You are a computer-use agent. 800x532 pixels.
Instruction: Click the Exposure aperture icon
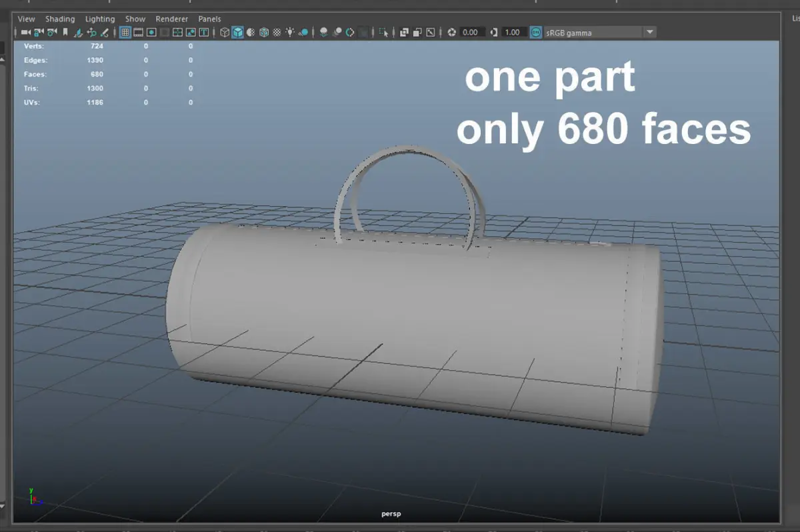coord(451,32)
